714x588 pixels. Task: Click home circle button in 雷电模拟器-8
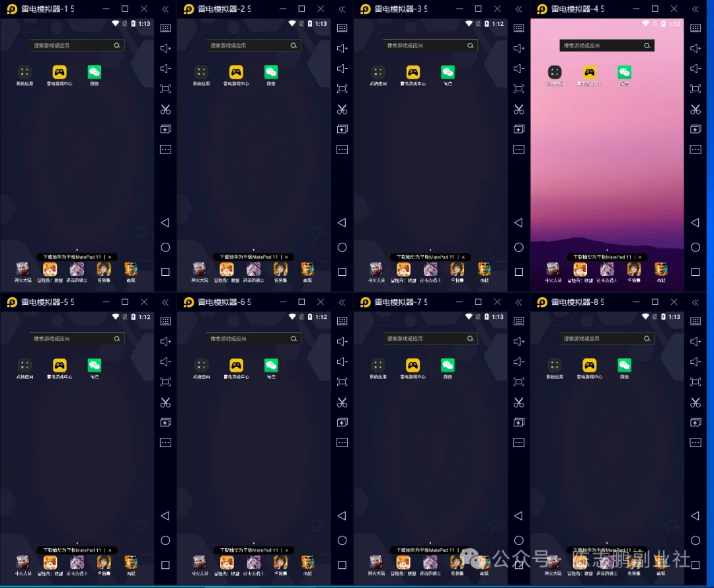(695, 540)
